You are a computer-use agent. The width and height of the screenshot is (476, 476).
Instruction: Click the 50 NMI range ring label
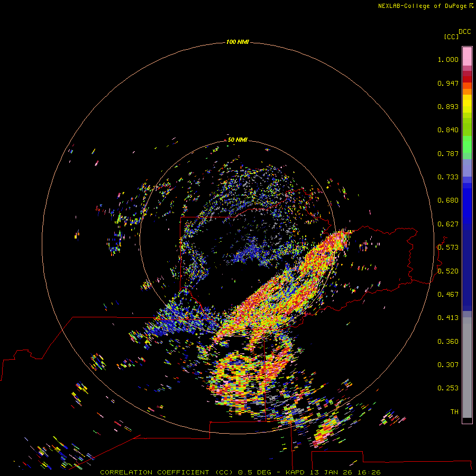237,140
